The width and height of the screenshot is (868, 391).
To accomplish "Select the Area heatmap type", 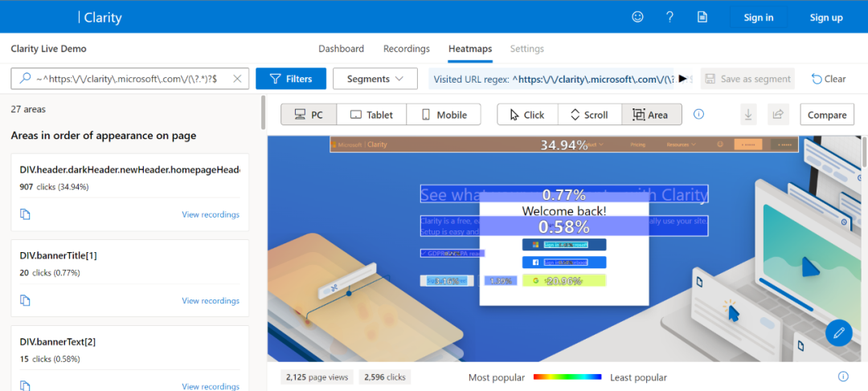I will click(652, 115).
